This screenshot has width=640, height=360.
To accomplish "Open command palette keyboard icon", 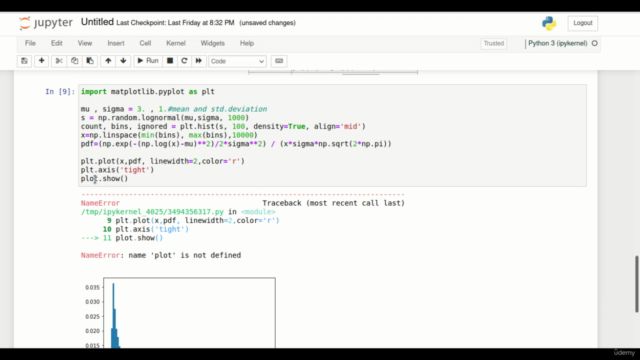I will (279, 61).
